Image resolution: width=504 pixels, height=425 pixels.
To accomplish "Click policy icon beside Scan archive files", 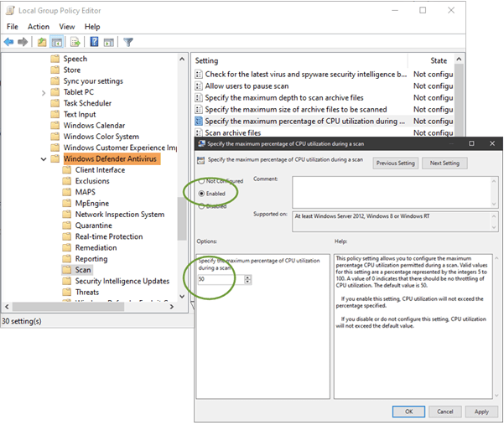I will coord(199,132).
